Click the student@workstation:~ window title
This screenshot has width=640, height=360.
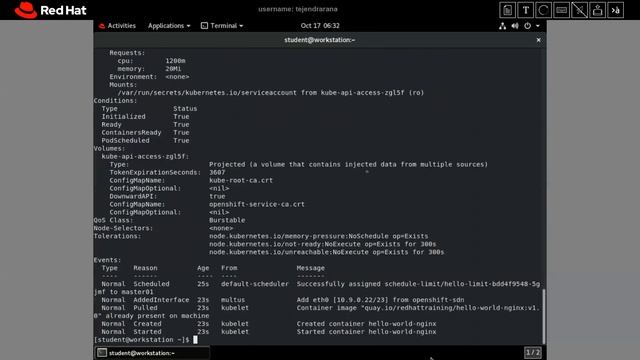tap(320, 40)
